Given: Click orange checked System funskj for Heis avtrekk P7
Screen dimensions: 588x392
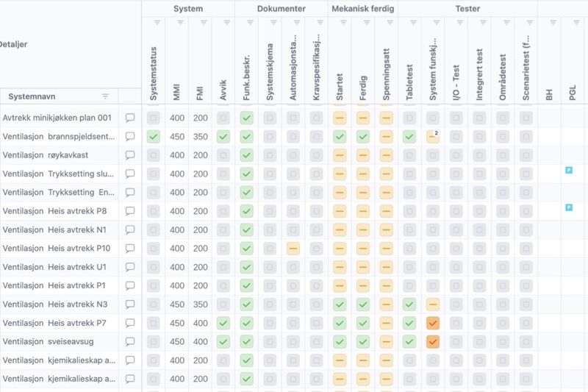Looking at the screenshot, I should tap(433, 323).
